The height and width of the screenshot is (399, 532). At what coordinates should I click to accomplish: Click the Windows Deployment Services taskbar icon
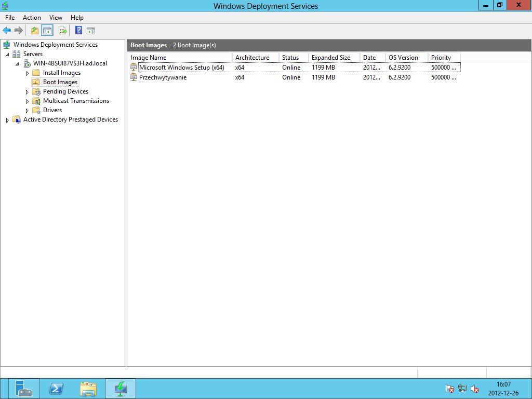[x=121, y=389]
